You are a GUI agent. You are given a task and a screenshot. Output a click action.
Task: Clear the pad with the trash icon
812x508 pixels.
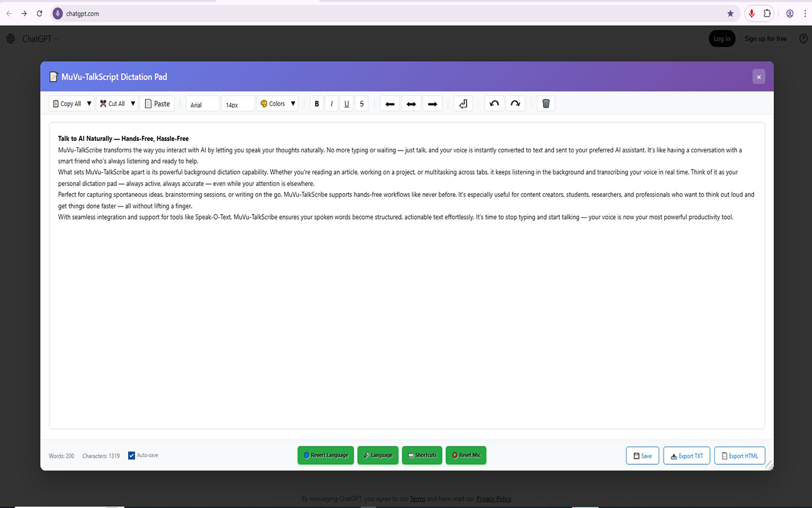pos(546,104)
